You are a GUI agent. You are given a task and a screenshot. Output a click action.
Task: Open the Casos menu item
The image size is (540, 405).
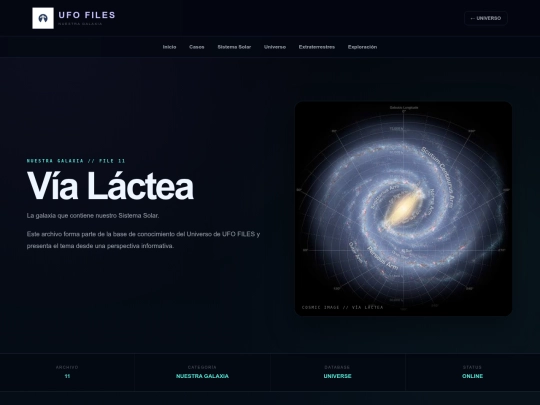click(x=197, y=47)
